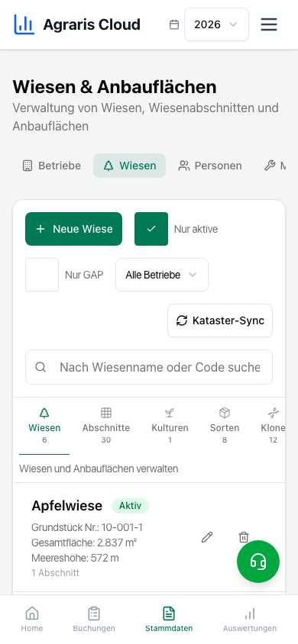Click 'Grundstück Nr.: 10-001-1' text
Image resolution: width=298 pixels, height=644 pixels.
(x=87, y=527)
